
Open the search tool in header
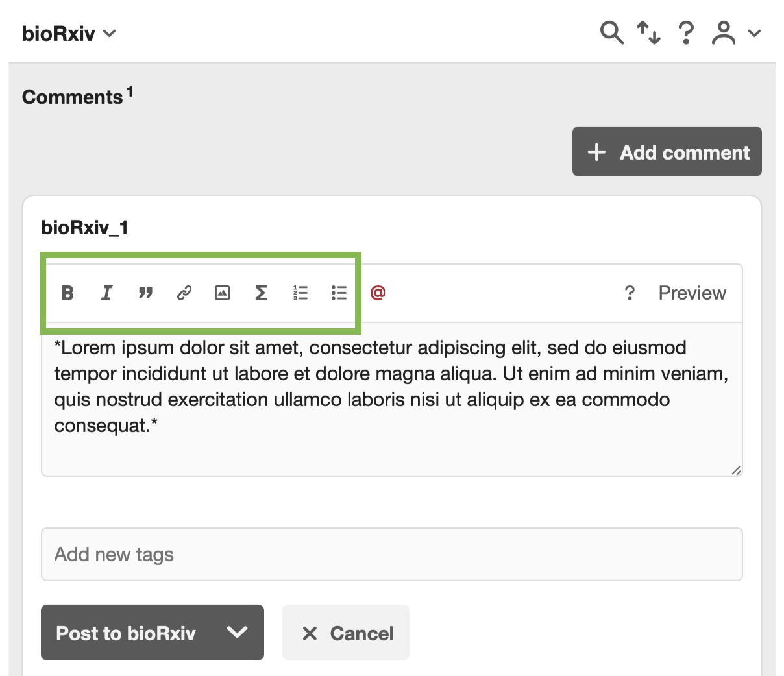(x=611, y=32)
